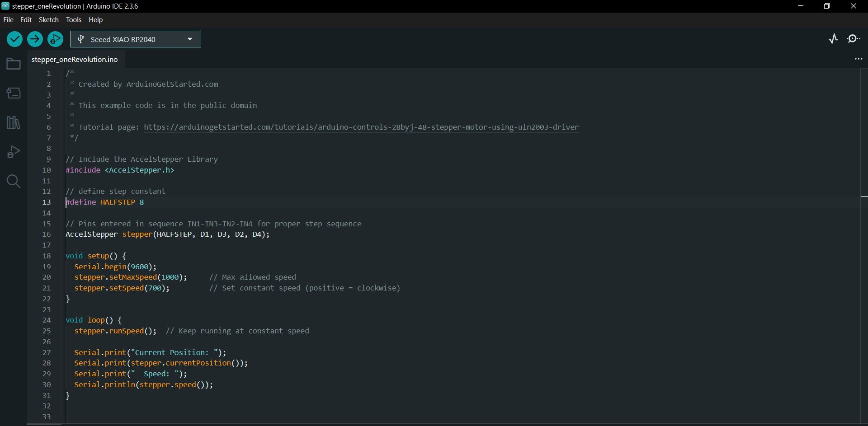The height and width of the screenshot is (426, 868).
Task: Open the Library Manager sidebar
Action: (x=14, y=122)
